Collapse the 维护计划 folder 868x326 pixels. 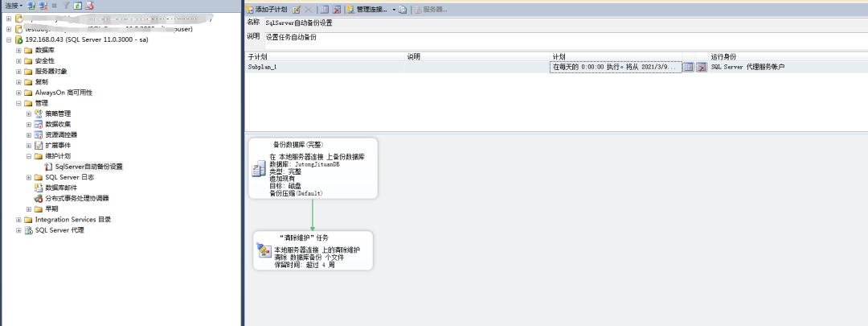[29, 156]
